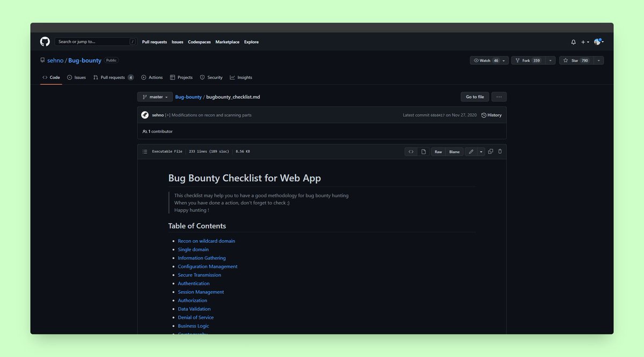
Task: Jump to Authorization section
Action: point(193,301)
